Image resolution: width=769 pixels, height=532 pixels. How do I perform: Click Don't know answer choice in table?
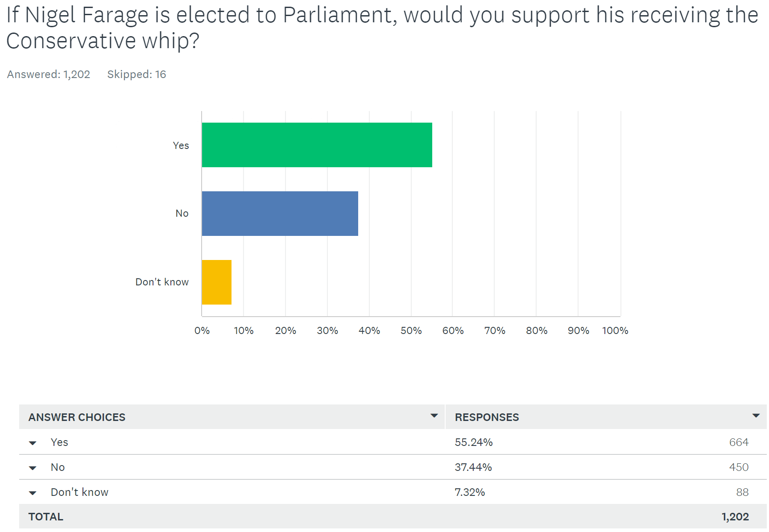tap(79, 492)
